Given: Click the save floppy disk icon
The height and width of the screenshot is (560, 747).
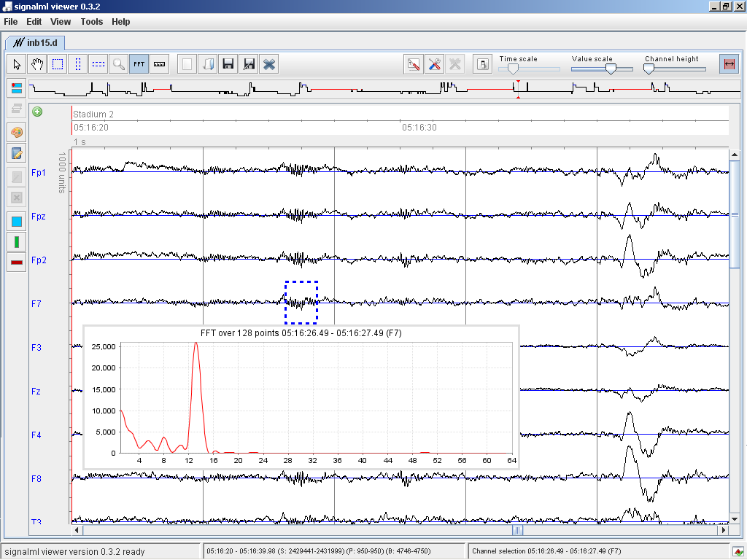Looking at the screenshot, I should (228, 64).
